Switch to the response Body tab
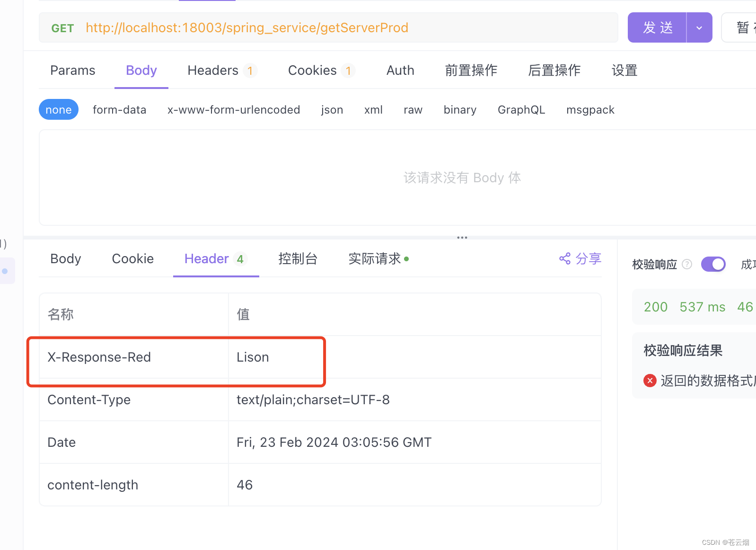 point(66,258)
